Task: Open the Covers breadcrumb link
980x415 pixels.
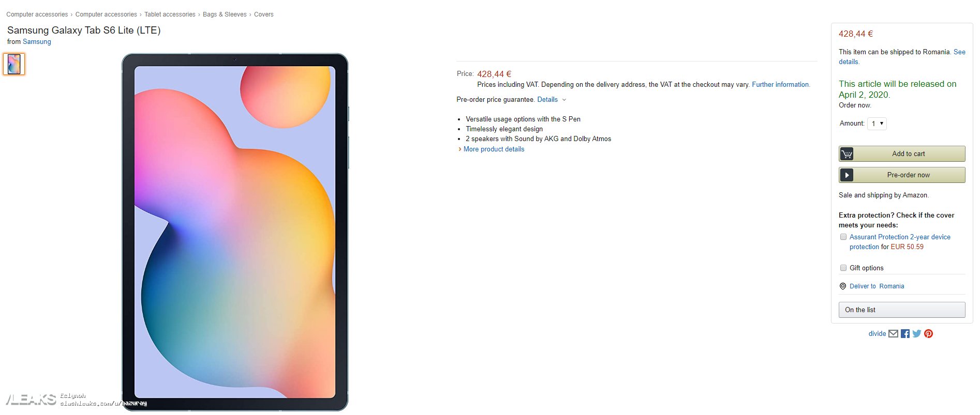Action: point(264,14)
